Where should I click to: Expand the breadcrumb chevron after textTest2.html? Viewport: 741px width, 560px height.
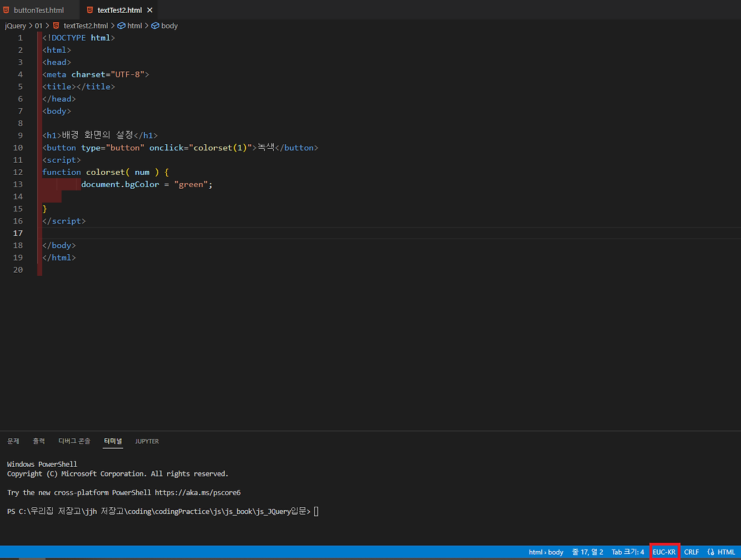[112, 25]
